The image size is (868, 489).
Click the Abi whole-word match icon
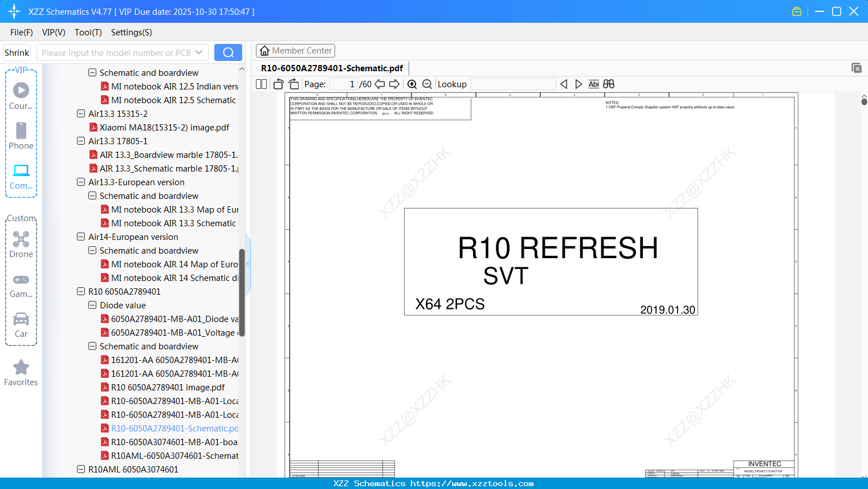pyautogui.click(x=593, y=84)
